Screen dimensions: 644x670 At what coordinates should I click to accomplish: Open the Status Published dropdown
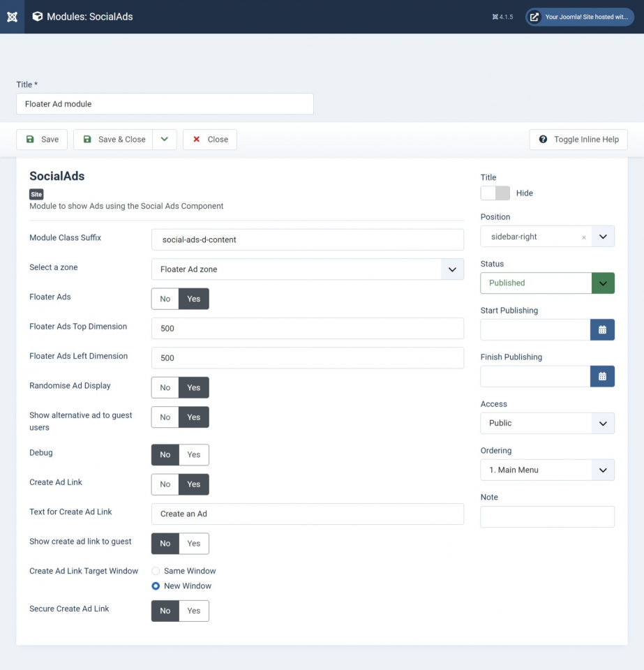click(603, 283)
